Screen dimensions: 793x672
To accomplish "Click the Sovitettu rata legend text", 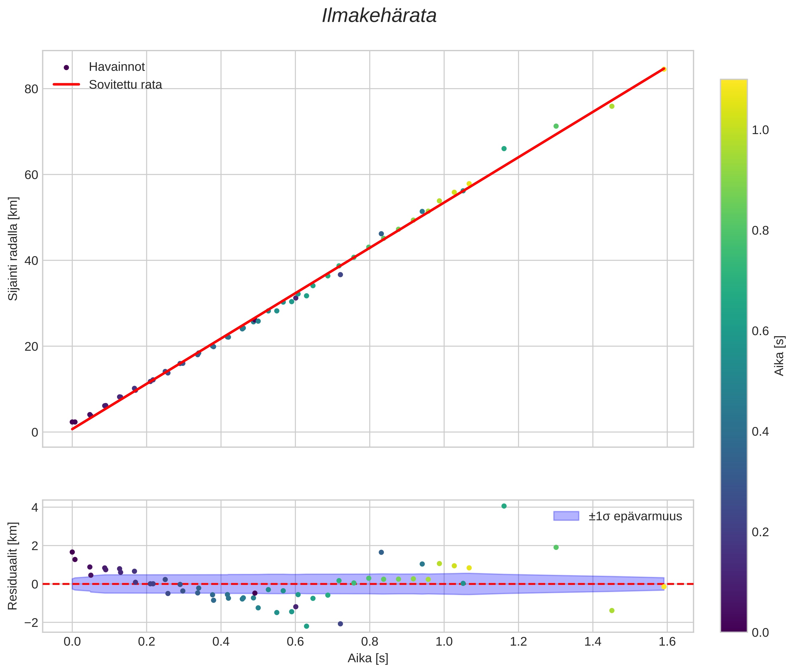I will coord(125,85).
